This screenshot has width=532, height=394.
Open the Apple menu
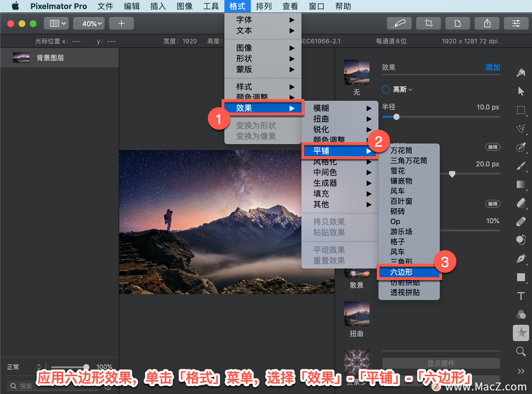click(15, 6)
